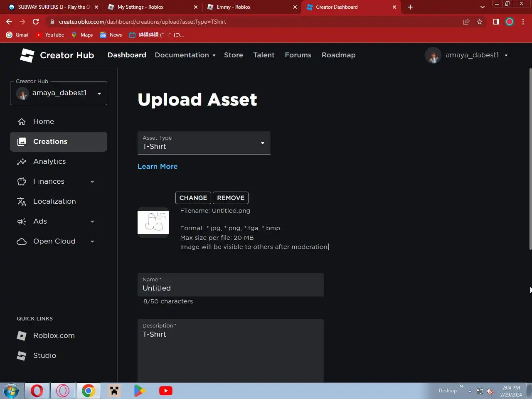Open the YouTube bookmark
The width and height of the screenshot is (532, 399).
(50, 35)
